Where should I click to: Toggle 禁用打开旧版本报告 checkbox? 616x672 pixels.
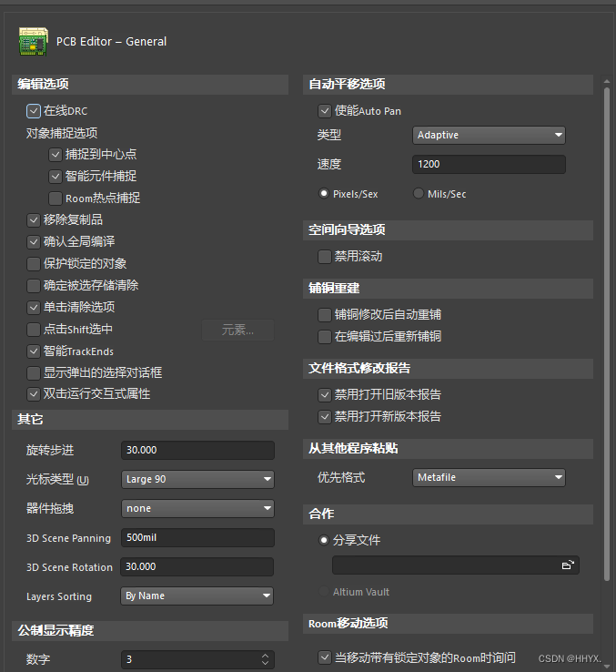point(325,394)
